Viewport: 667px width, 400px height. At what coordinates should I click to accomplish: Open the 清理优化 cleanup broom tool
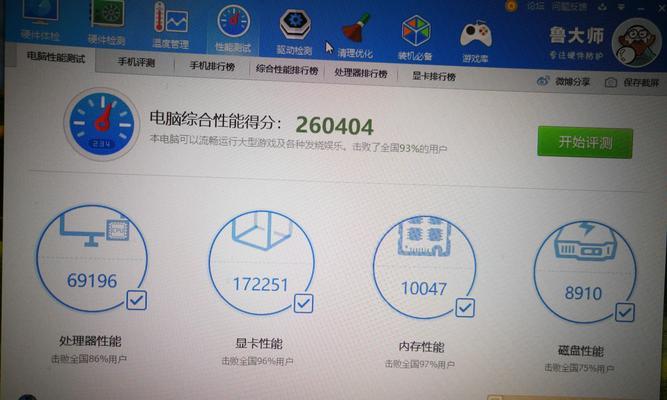(x=355, y=36)
